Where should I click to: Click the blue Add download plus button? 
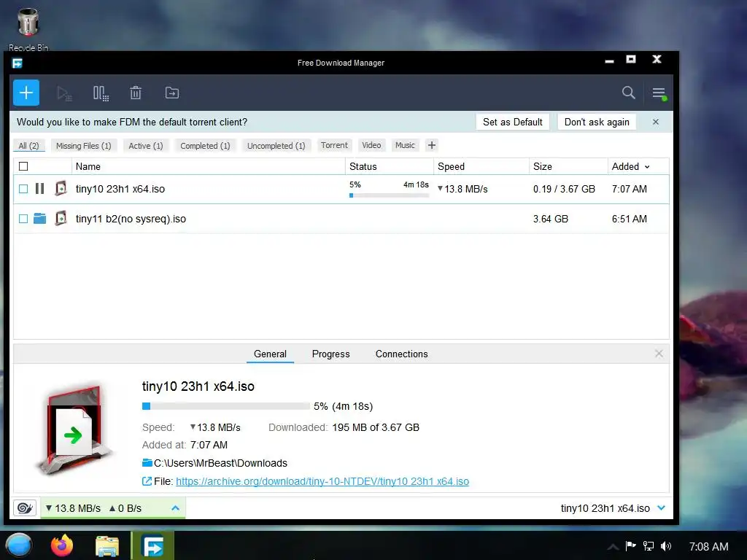click(x=26, y=93)
